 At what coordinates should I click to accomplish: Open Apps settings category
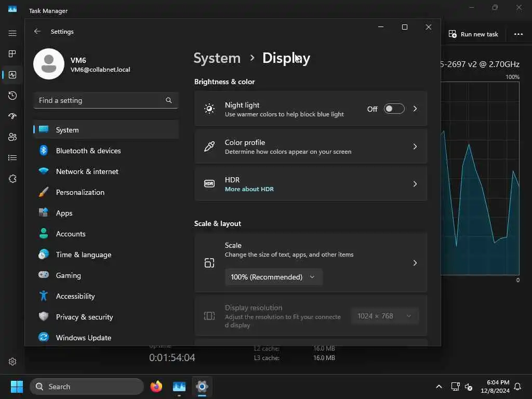(x=106, y=212)
